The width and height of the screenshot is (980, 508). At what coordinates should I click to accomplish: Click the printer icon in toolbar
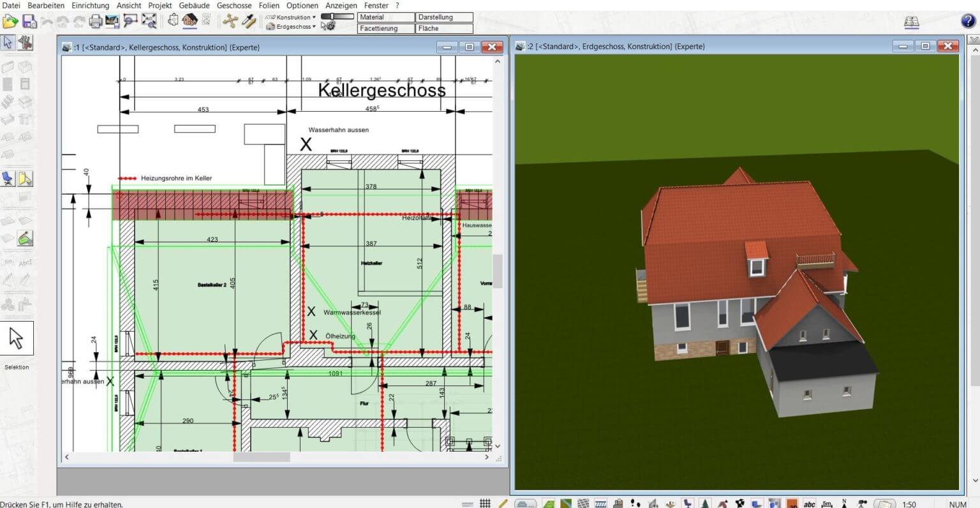[x=96, y=22]
